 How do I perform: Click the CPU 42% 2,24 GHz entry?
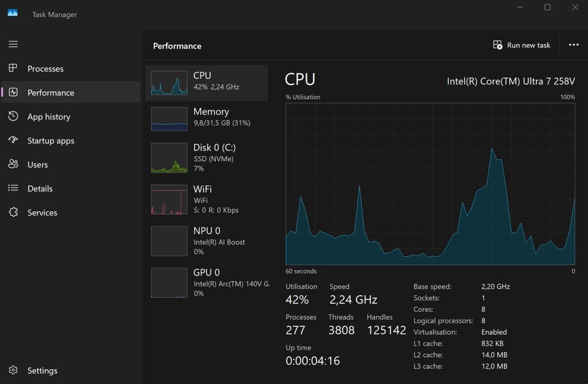pyautogui.click(x=206, y=83)
